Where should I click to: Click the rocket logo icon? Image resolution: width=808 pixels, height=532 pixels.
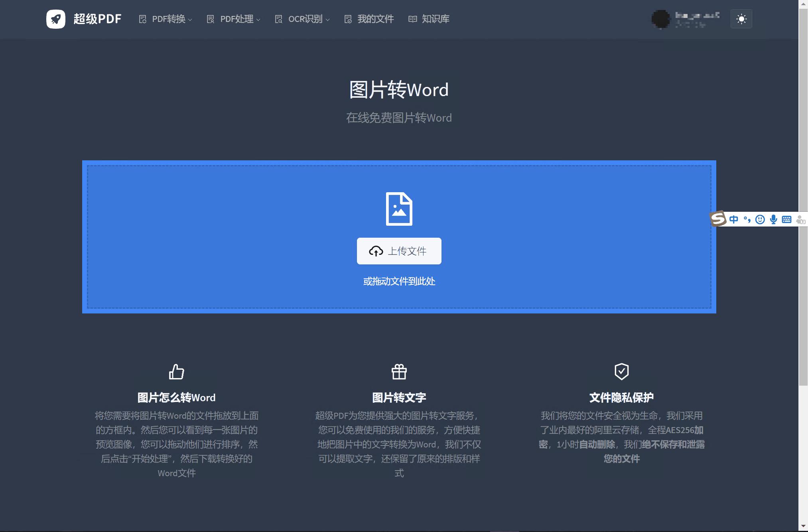click(56, 19)
